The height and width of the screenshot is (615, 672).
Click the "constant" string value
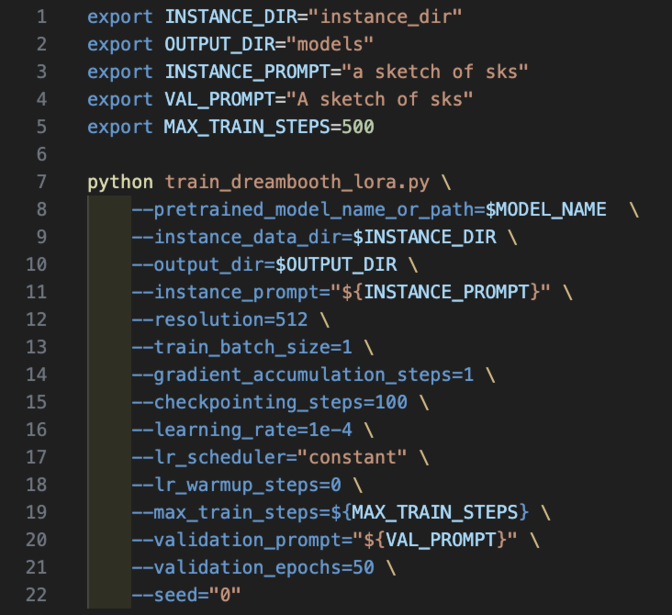click(x=352, y=457)
